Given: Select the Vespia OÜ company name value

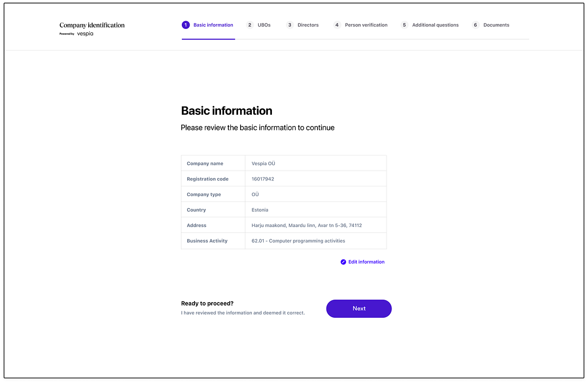Looking at the screenshot, I should [x=264, y=163].
